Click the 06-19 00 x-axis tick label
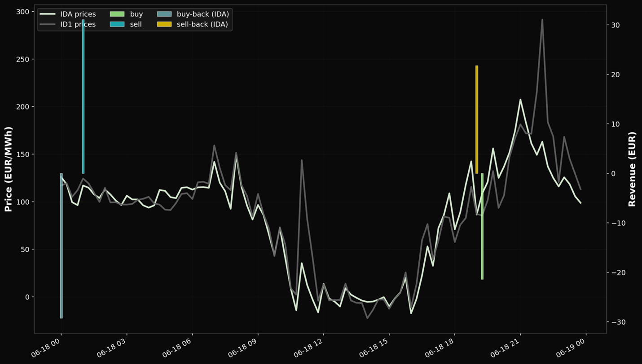This screenshot has width=642, height=364. point(571,349)
